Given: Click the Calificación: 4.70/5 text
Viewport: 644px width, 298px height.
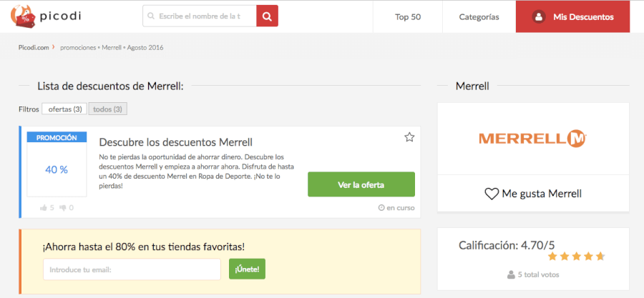Looking at the screenshot, I should pos(507,245).
